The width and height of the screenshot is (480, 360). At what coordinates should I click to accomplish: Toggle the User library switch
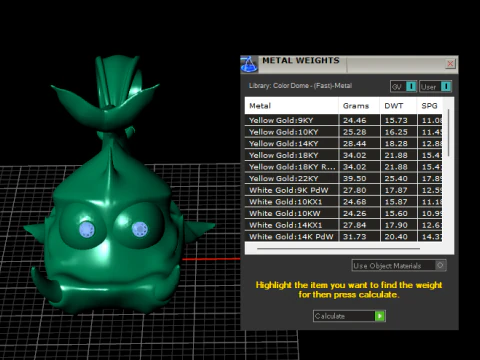(x=435, y=87)
